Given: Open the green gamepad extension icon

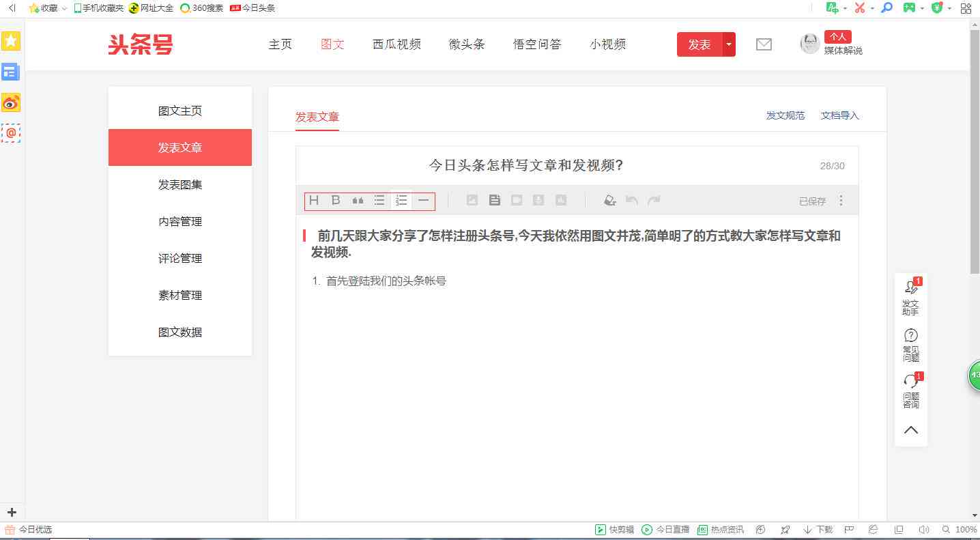Looking at the screenshot, I should click(909, 8).
